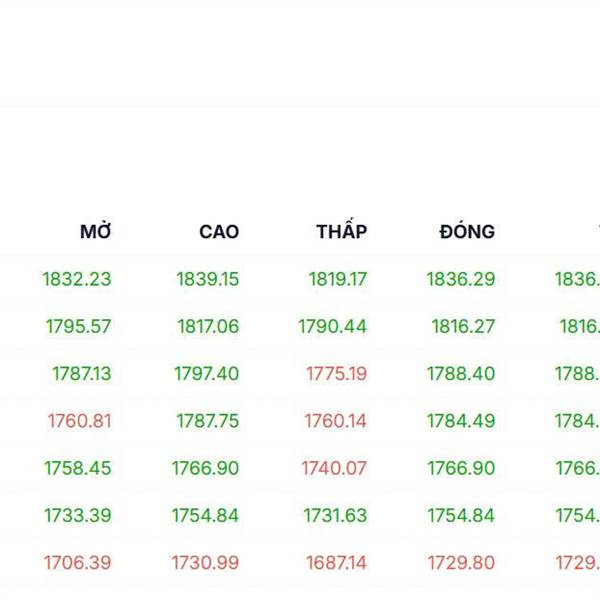The width and height of the screenshot is (600, 600).
Task: Select the closing value 1788.40
Action: pyautogui.click(x=460, y=374)
